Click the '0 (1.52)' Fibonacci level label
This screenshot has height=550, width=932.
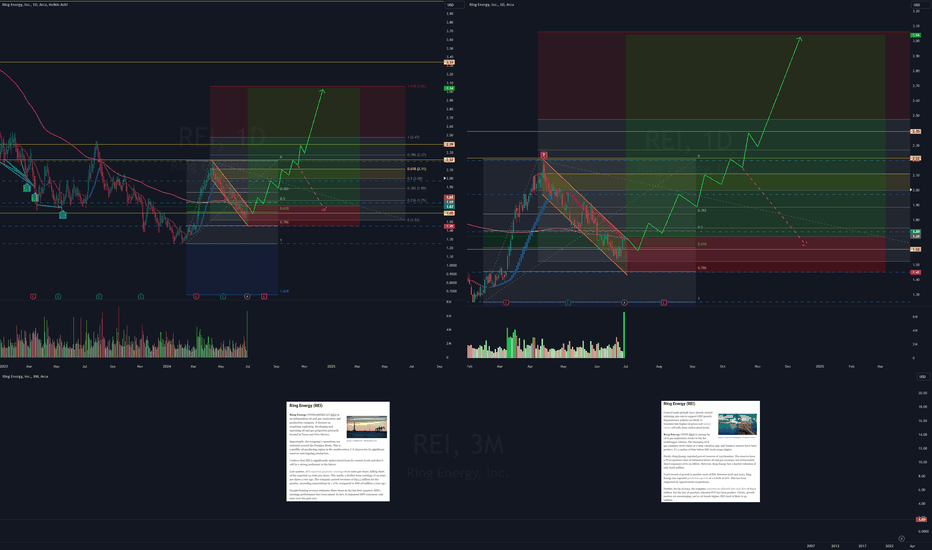point(413,220)
